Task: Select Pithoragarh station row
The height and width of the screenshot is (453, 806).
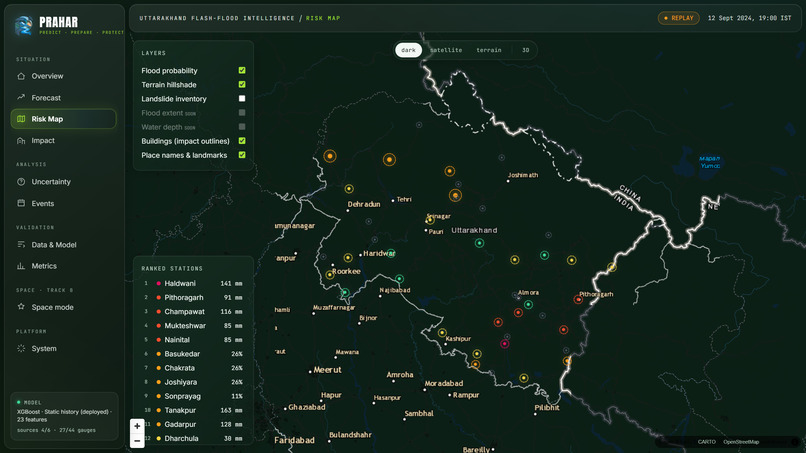Action: pos(193,297)
